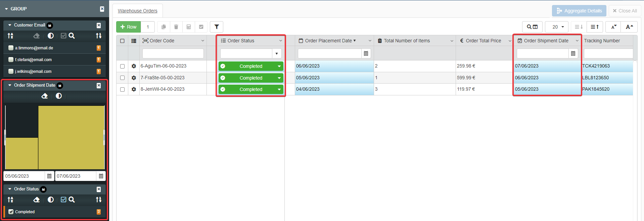644x221 pixels.
Task: Decrease the table font size
Action: pos(613,27)
